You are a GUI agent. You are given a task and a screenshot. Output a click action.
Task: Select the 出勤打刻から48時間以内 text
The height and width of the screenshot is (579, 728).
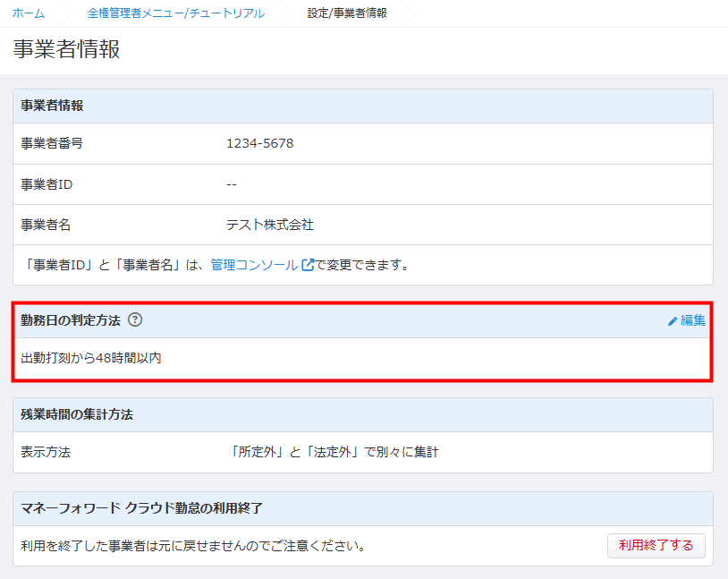coord(91,358)
